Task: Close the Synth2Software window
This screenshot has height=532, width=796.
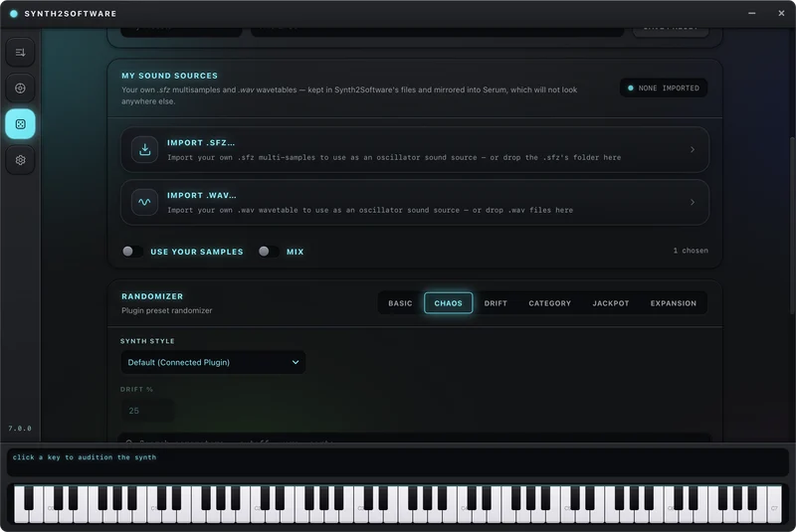Action: (781, 14)
